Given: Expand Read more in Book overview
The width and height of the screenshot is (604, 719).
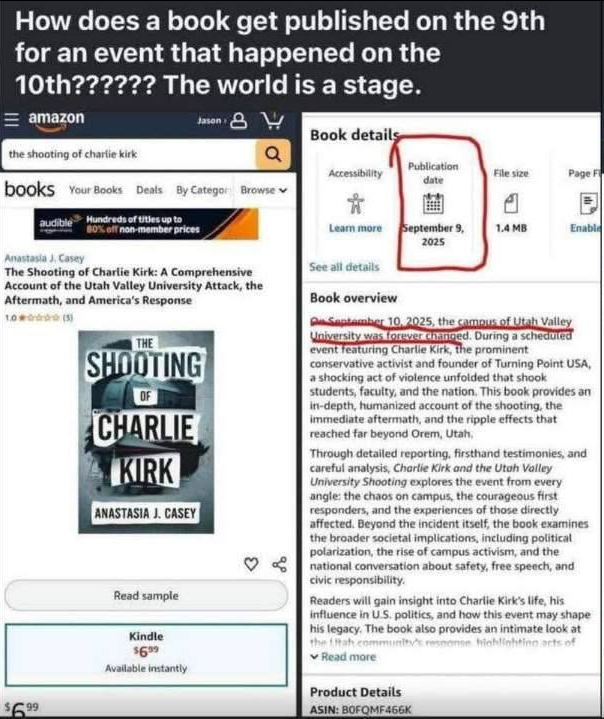Looking at the screenshot, I should pos(343,657).
